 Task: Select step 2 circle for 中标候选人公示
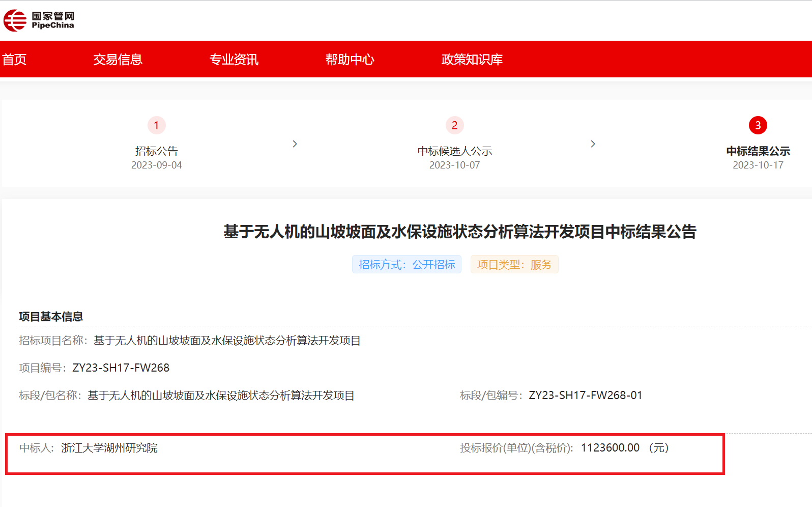coord(454,125)
